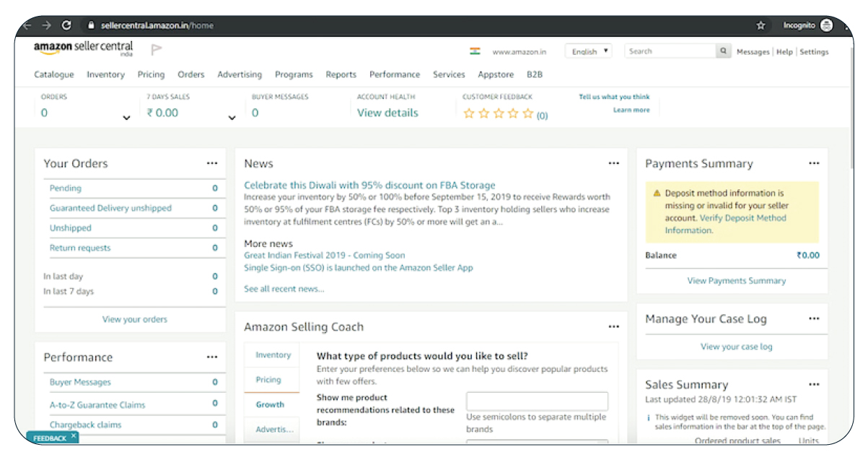
Task: Click the warning icon in Payments Summary
Action: (x=657, y=194)
